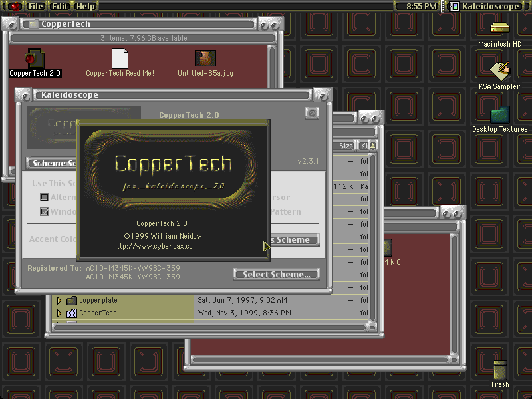Select the CopperTech 2.0 scheme file icon
The width and height of the screenshot is (532, 399).
click(35, 59)
